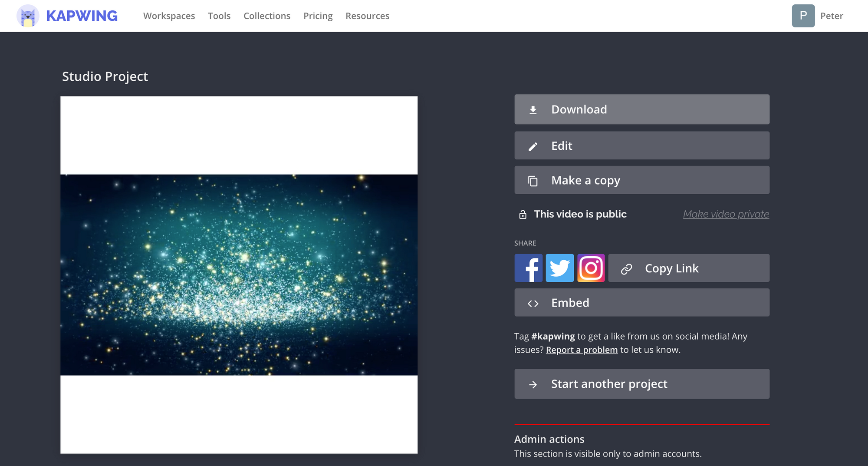Screen dimensions: 868x466
Task: Click the Make a copy duplicate icon
Action: point(533,180)
